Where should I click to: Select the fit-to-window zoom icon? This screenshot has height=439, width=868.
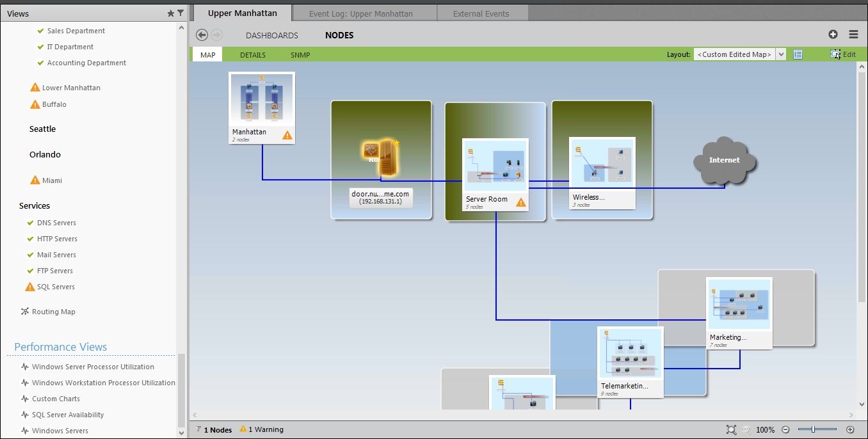click(x=730, y=429)
